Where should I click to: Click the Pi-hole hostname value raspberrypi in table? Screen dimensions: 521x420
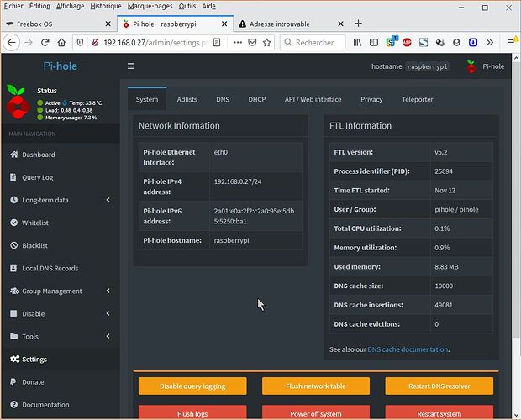click(231, 240)
